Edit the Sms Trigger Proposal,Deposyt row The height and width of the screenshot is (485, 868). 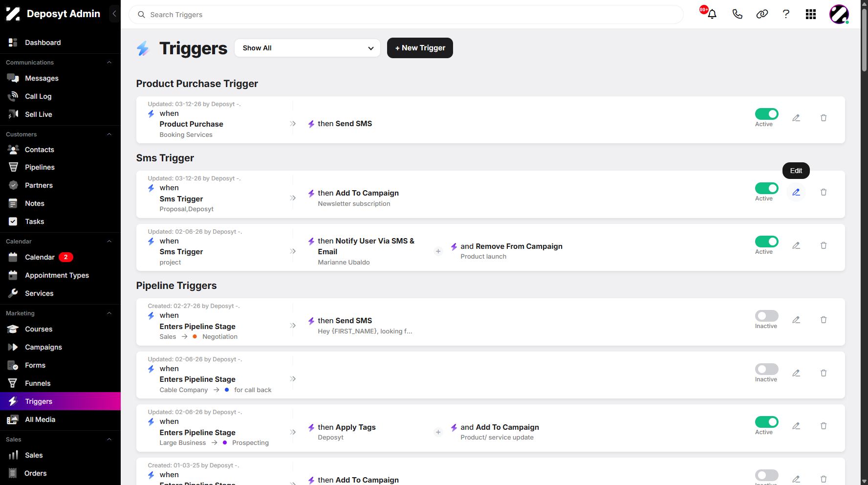[x=796, y=192]
